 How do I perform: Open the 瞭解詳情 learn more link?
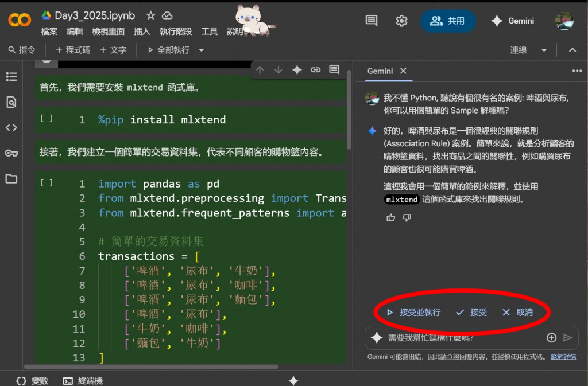[563, 357]
